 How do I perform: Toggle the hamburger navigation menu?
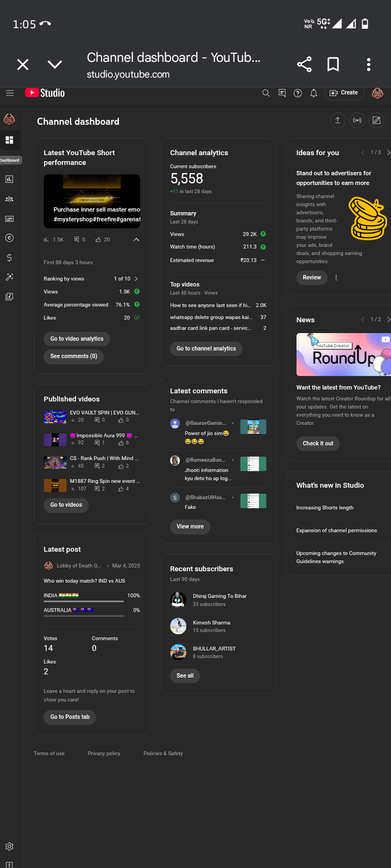(10, 93)
